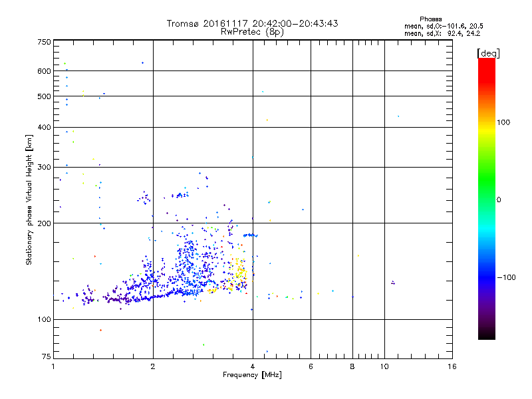Image resolution: width=532 pixels, height=399 pixels.
Task: Click the '300' y-axis tick label
Action: [44, 167]
